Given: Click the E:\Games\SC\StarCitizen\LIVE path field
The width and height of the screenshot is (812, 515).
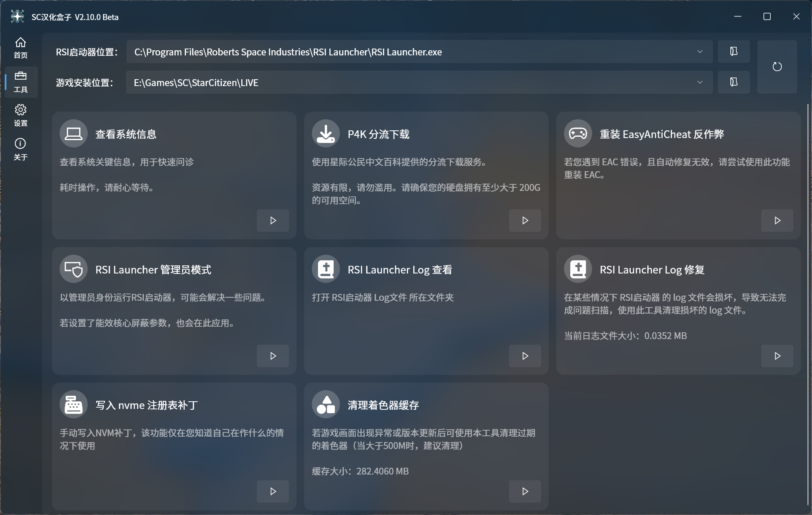Looking at the screenshot, I should [419, 82].
